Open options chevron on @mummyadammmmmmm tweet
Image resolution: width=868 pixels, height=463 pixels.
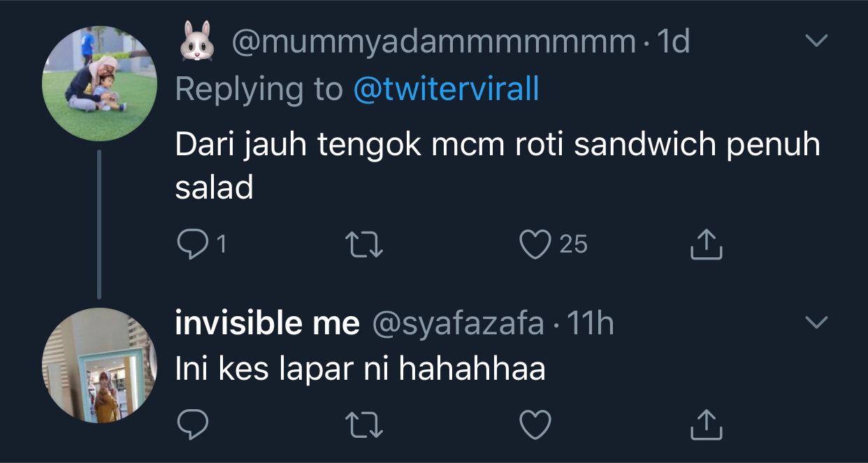pyautogui.click(x=816, y=41)
